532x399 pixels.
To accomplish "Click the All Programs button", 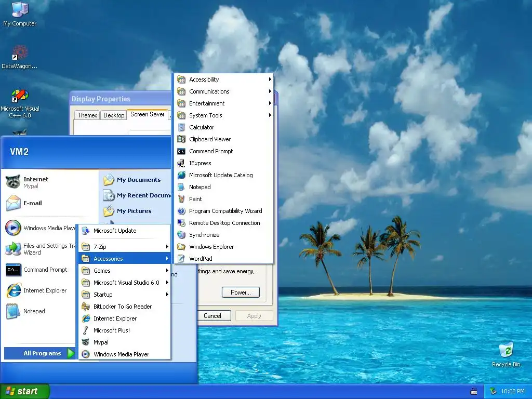I will pyautogui.click(x=40, y=353).
